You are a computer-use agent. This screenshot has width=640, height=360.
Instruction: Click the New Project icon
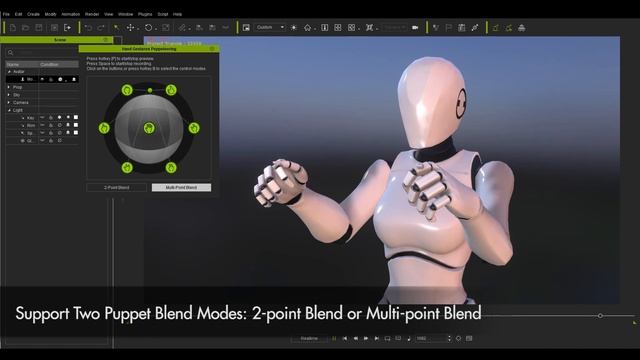pyautogui.click(x=13, y=28)
